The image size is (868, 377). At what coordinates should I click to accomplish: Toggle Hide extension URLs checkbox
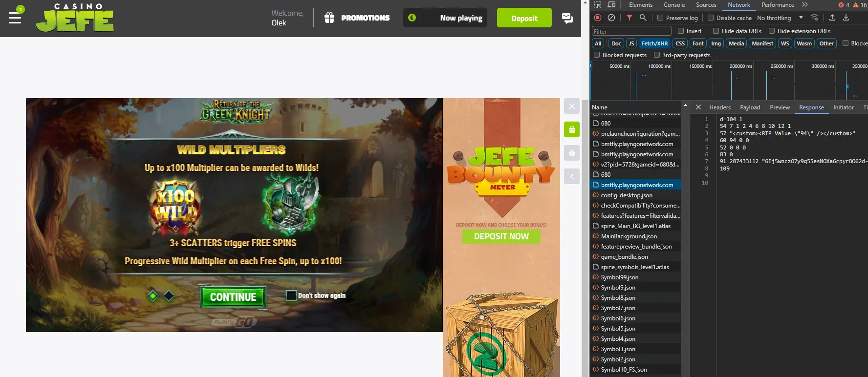(772, 31)
